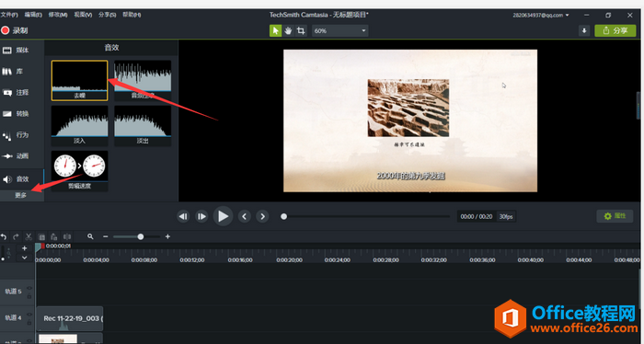Zoom in the timeline with plus button
The height and width of the screenshot is (344, 644).
coord(167,237)
